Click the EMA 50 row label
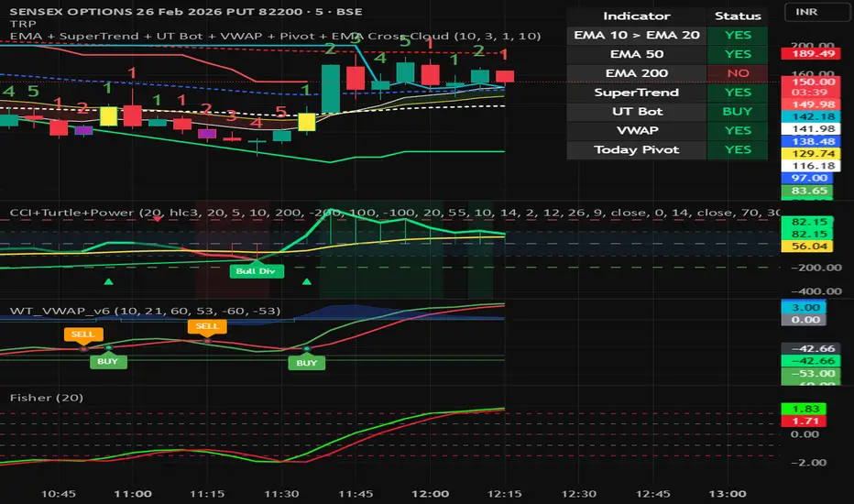Viewport: 854px width, 504px height. pyautogui.click(x=637, y=54)
